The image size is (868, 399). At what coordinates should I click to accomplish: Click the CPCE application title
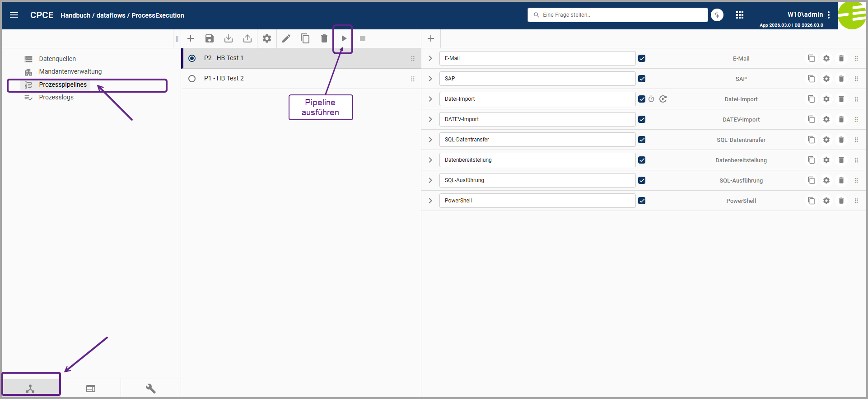[x=42, y=15]
